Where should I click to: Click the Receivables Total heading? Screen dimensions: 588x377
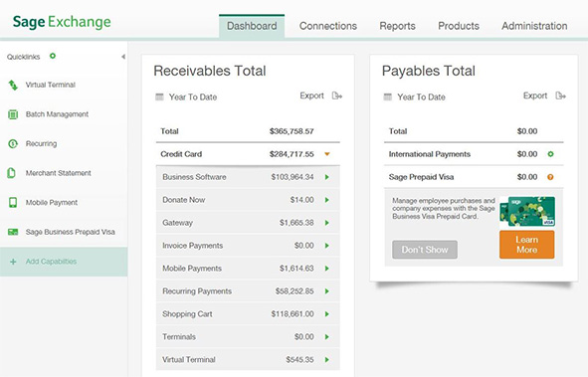(x=210, y=71)
